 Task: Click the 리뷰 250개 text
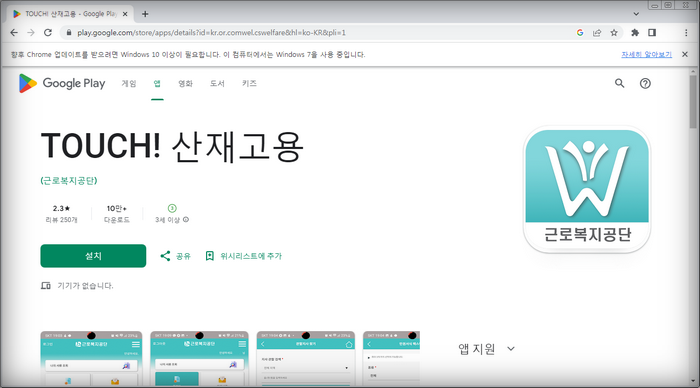[x=61, y=220]
